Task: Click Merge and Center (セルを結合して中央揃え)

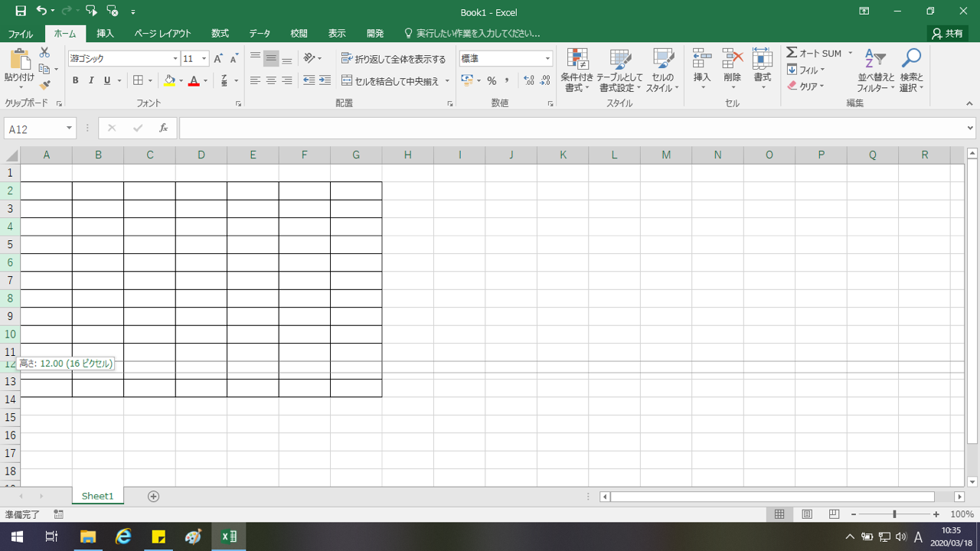Action: (x=390, y=80)
